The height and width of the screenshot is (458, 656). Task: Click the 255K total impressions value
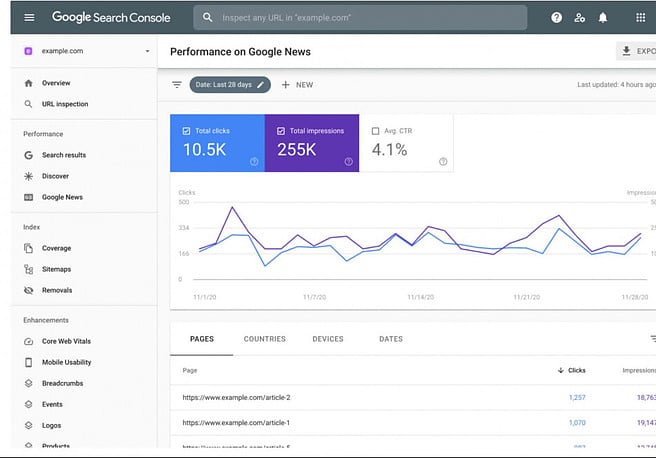(297, 150)
